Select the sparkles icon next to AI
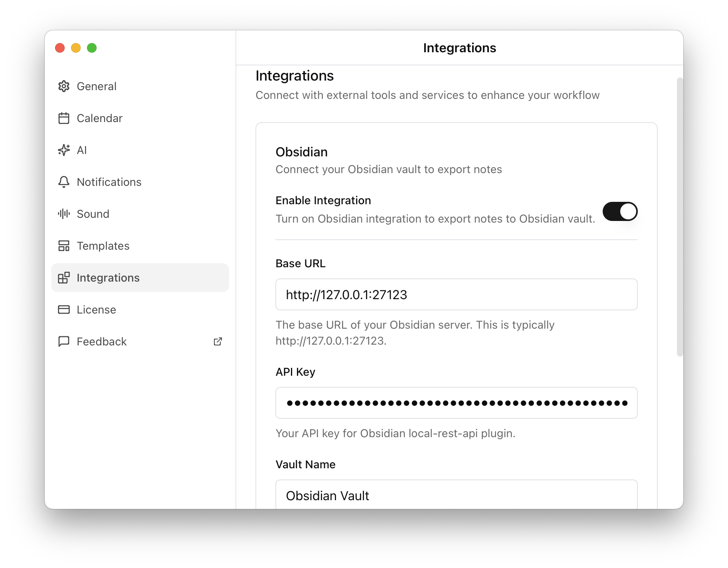 click(x=64, y=150)
